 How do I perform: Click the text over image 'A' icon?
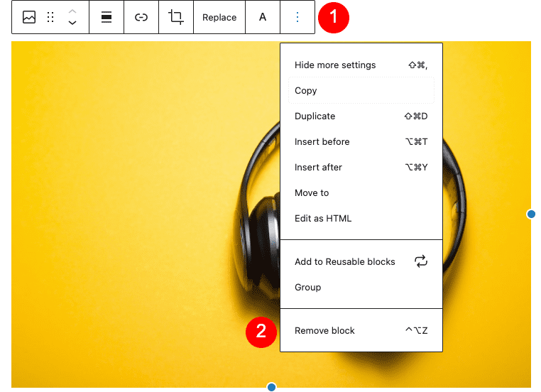pos(263,18)
